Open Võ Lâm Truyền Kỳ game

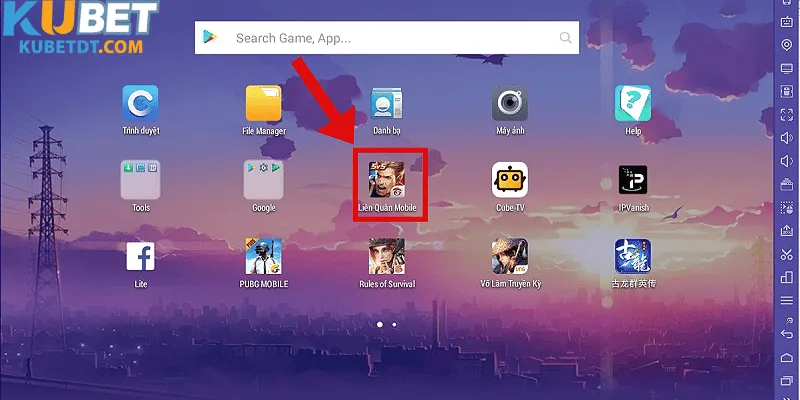[510, 256]
